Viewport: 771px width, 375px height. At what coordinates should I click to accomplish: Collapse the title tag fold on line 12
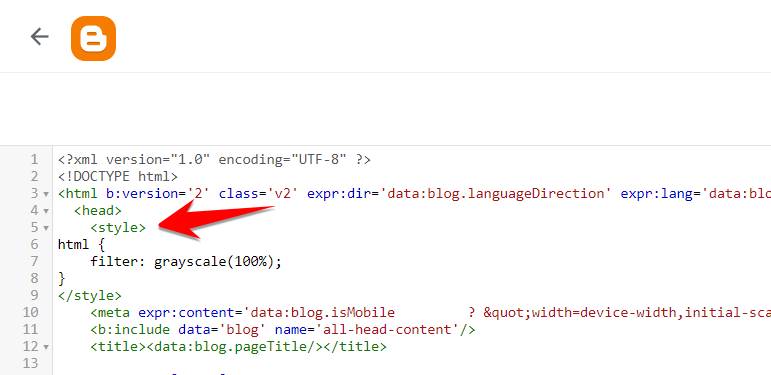(x=46, y=347)
